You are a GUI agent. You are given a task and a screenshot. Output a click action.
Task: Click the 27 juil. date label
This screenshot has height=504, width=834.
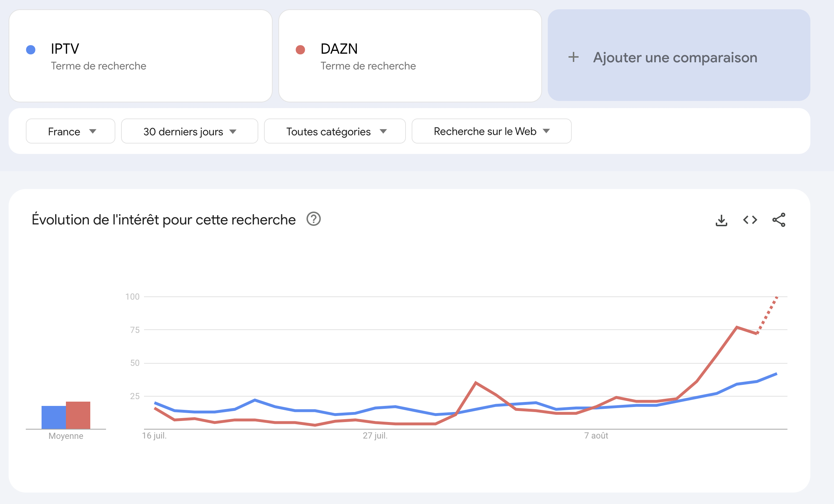click(375, 436)
